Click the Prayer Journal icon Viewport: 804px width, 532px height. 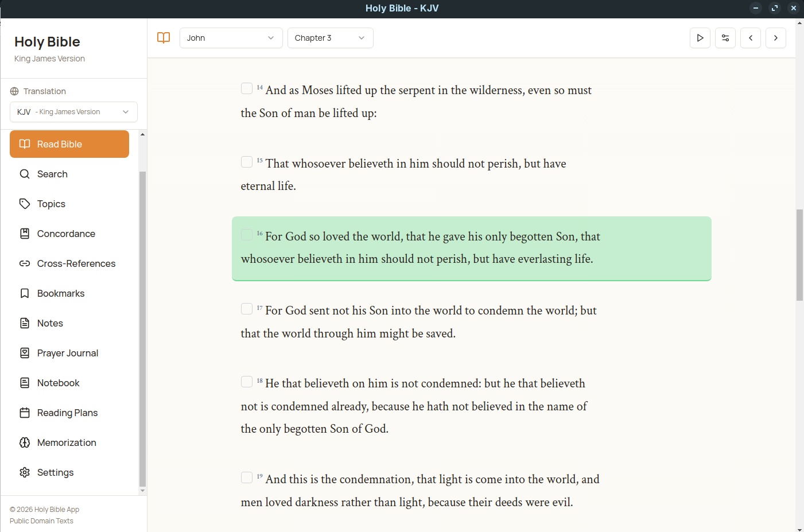pos(25,353)
